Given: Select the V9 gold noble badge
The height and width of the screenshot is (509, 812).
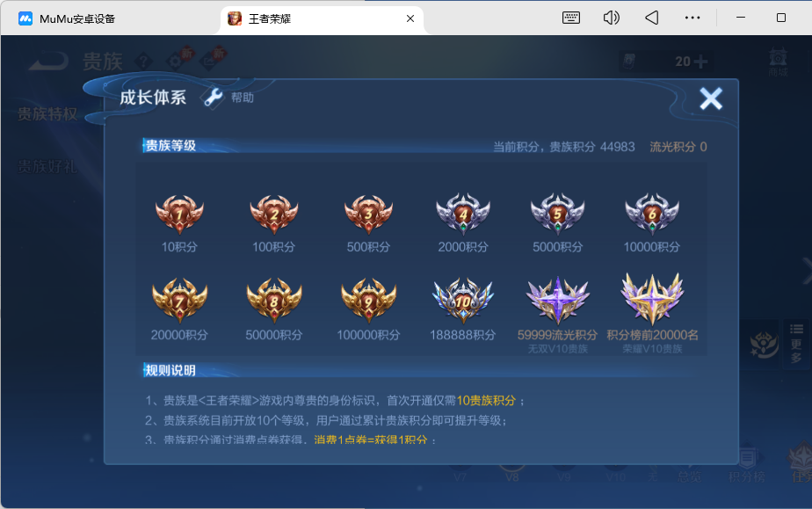Looking at the screenshot, I should pos(368,299).
